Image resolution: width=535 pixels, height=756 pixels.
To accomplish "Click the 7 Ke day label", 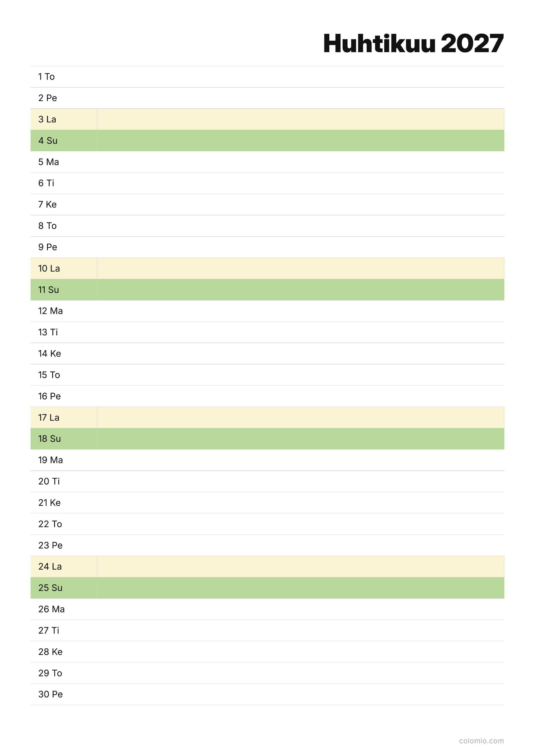I will click(x=47, y=205).
